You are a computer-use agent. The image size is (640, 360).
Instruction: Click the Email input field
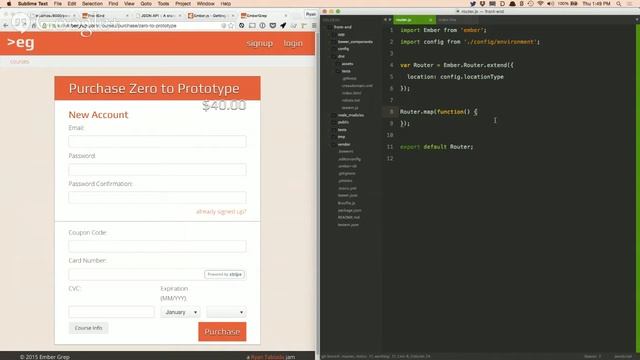[x=157, y=141]
